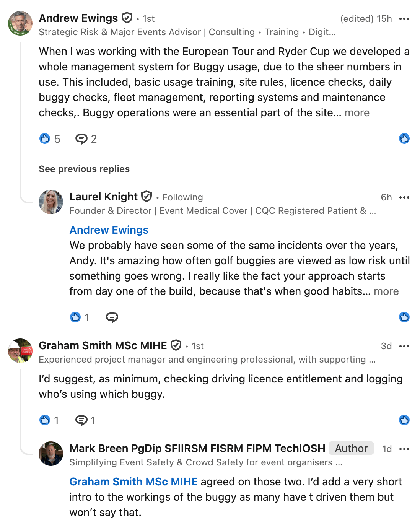This screenshot has width=420, height=524.
Task: Click reply bubble icon under Andrew Ewings' comment
Action: pos(81,139)
